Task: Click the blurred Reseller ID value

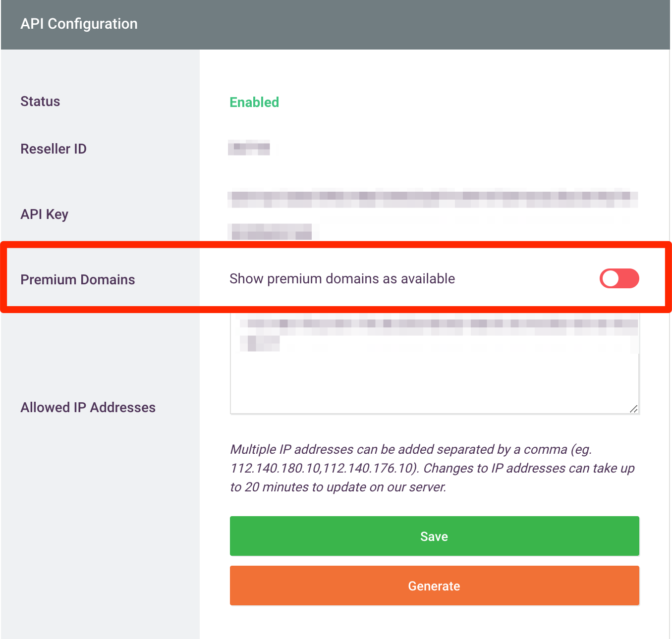Action: [249, 148]
